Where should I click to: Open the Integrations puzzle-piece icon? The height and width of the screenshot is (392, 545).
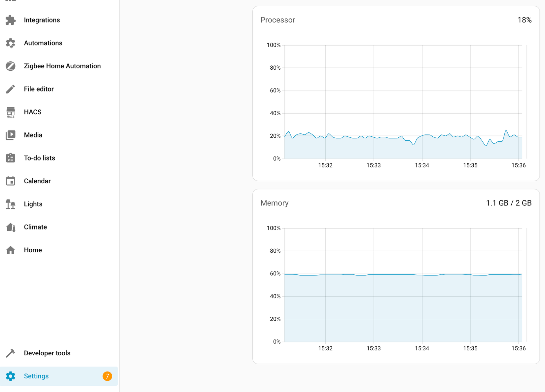pyautogui.click(x=11, y=20)
